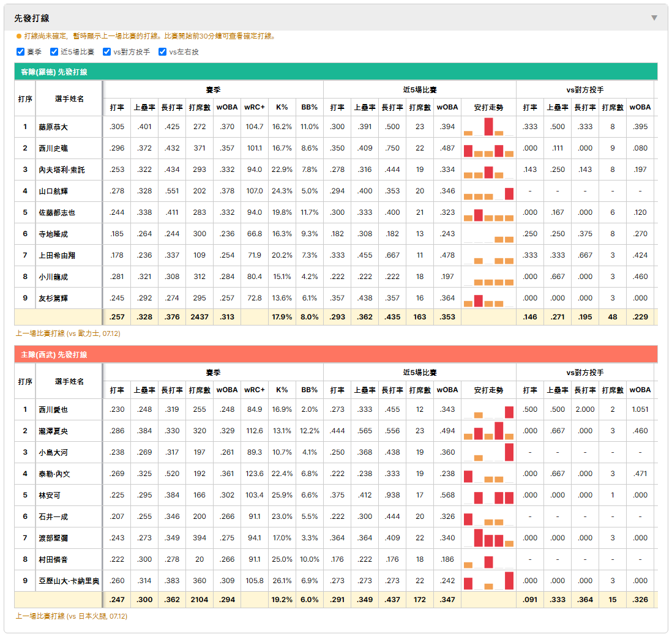
Task: Click orange warning dot before lineup notice
Action: (x=19, y=36)
